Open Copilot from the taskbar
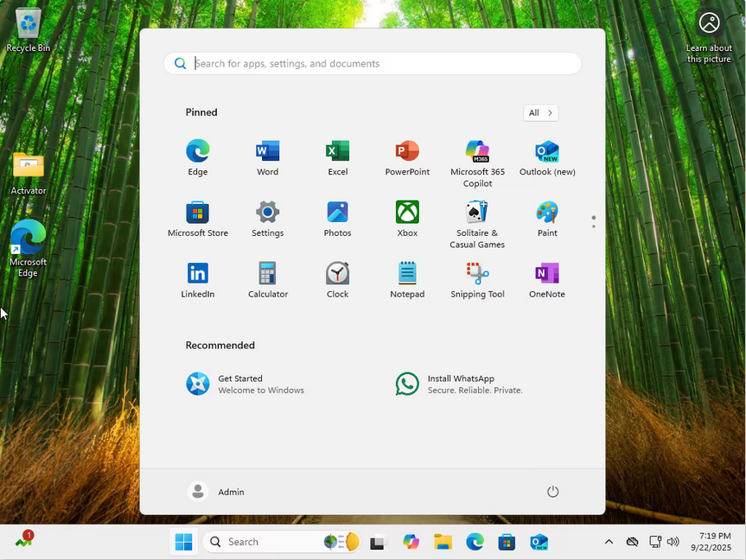The height and width of the screenshot is (560, 746). (x=411, y=542)
